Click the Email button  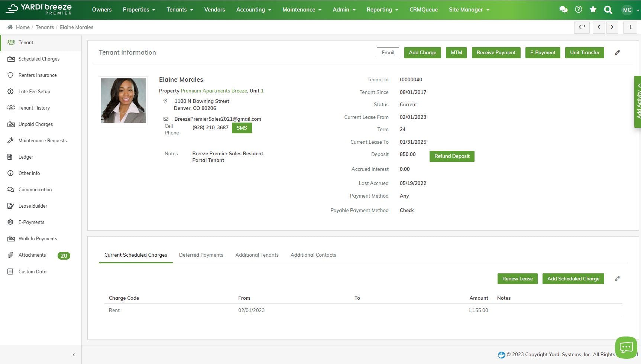pyautogui.click(x=388, y=52)
